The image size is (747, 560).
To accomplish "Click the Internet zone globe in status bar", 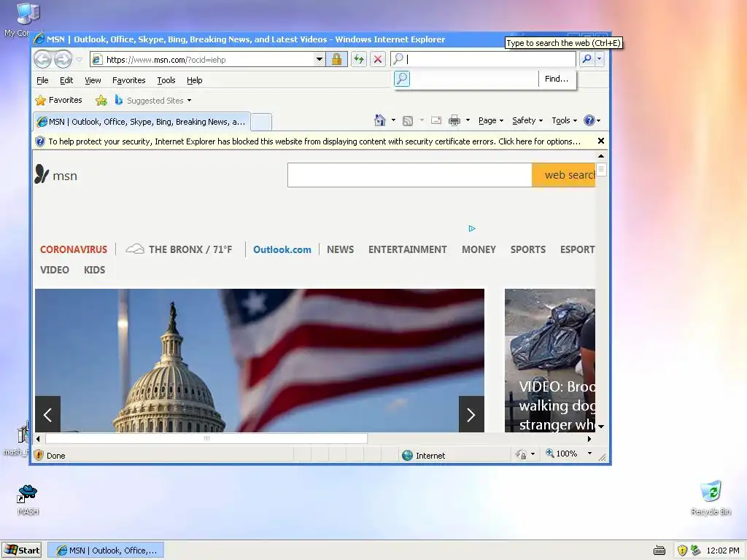I will coord(407,455).
